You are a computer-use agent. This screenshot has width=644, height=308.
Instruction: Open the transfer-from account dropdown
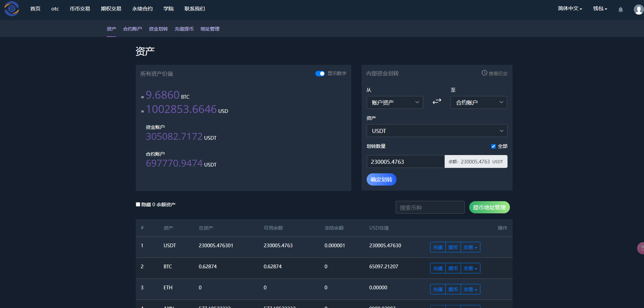click(394, 102)
